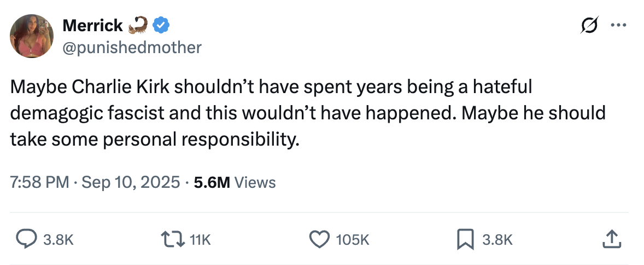Bookmark the tweet with the bookmark icon
The width and height of the screenshot is (644, 265).
pos(465,239)
